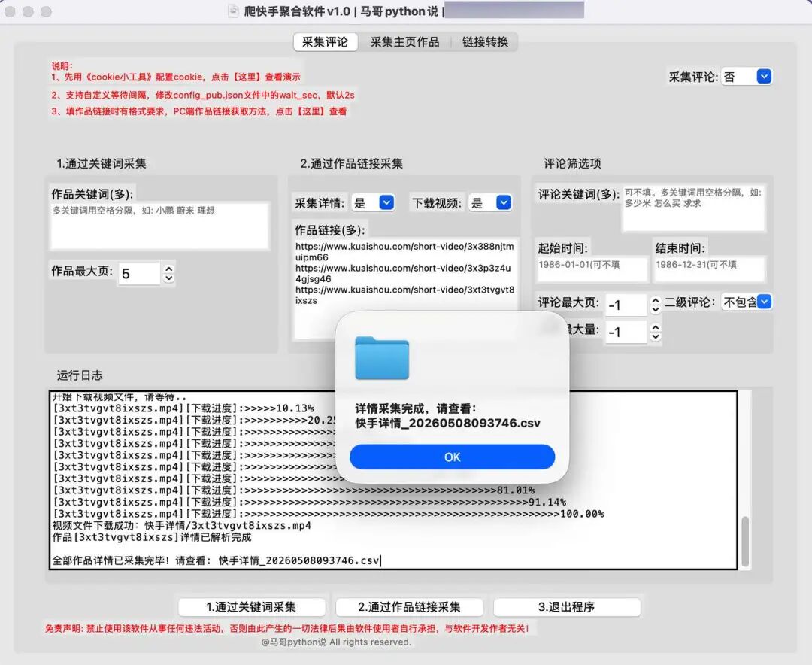Click OK in the completion dialog
The image size is (812, 665).
click(452, 457)
